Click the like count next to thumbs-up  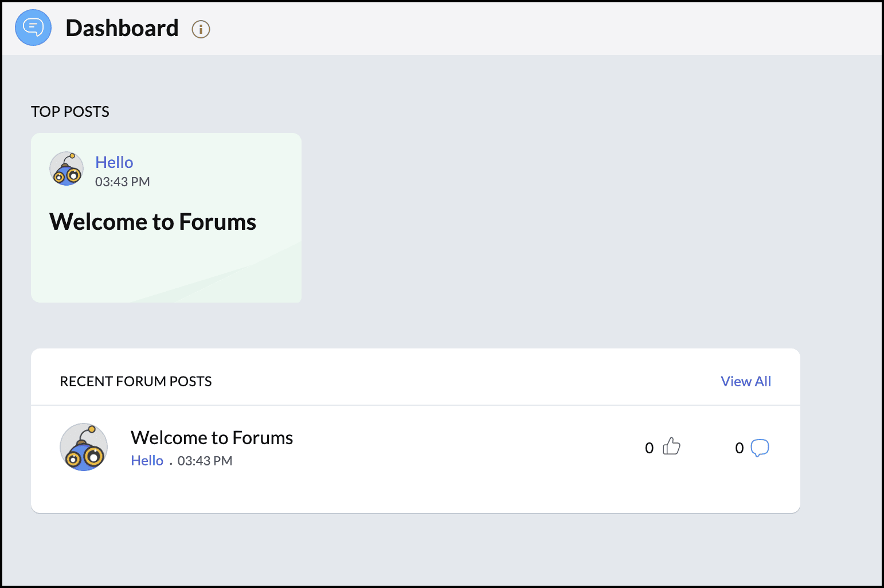(649, 448)
